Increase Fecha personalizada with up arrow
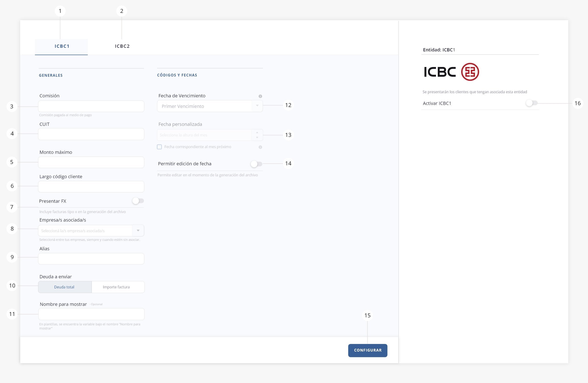 coord(257,133)
